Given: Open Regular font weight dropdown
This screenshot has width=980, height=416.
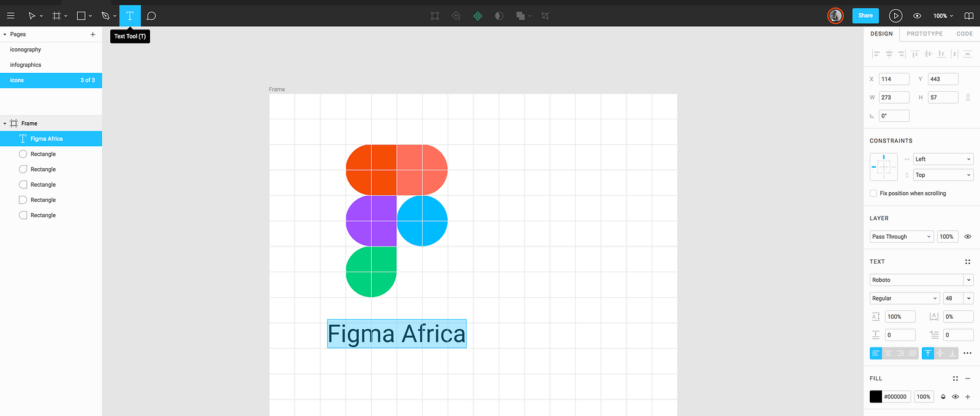Looking at the screenshot, I should [x=905, y=299].
